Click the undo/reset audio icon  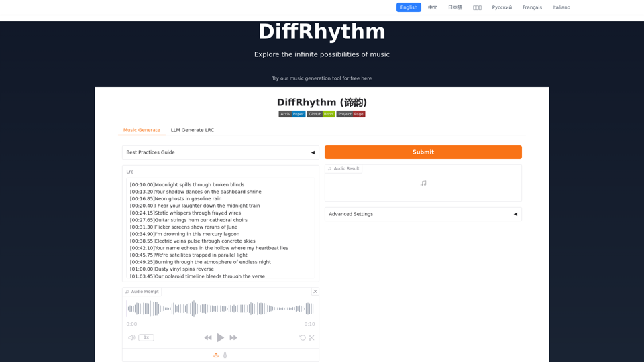[303, 337]
